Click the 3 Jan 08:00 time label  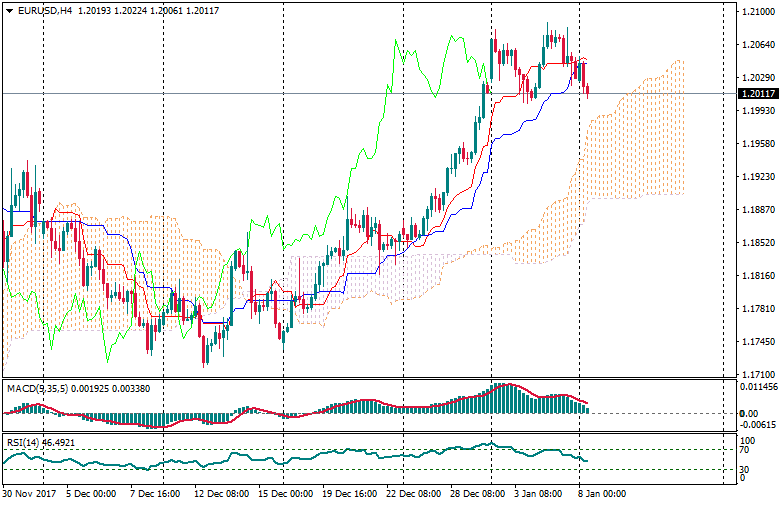point(537,494)
